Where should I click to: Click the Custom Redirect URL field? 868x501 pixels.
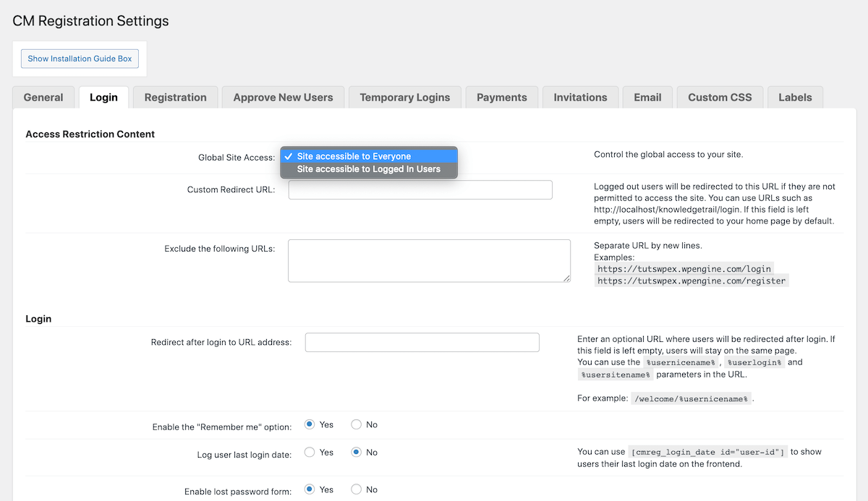pyautogui.click(x=420, y=190)
